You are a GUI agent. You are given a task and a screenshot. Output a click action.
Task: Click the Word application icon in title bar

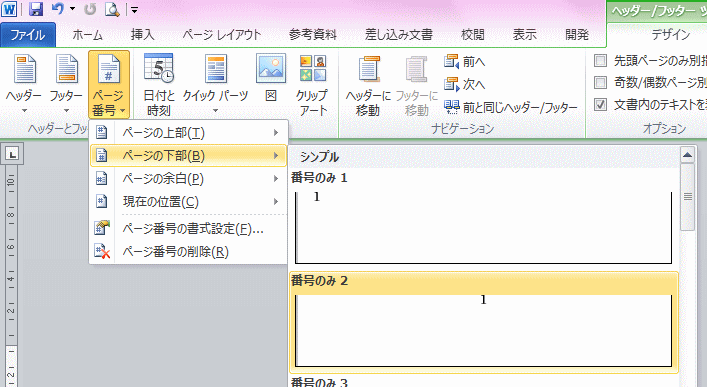9,9
